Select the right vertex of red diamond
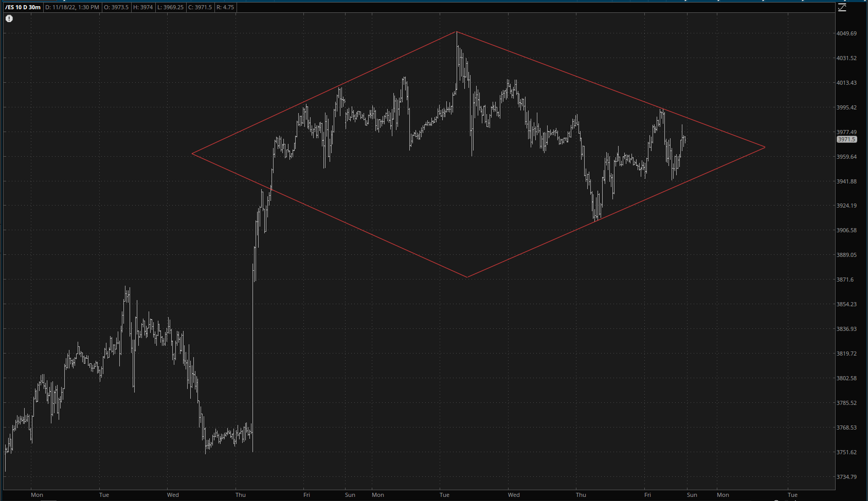Viewport: 868px width, 501px height. [x=765, y=147]
